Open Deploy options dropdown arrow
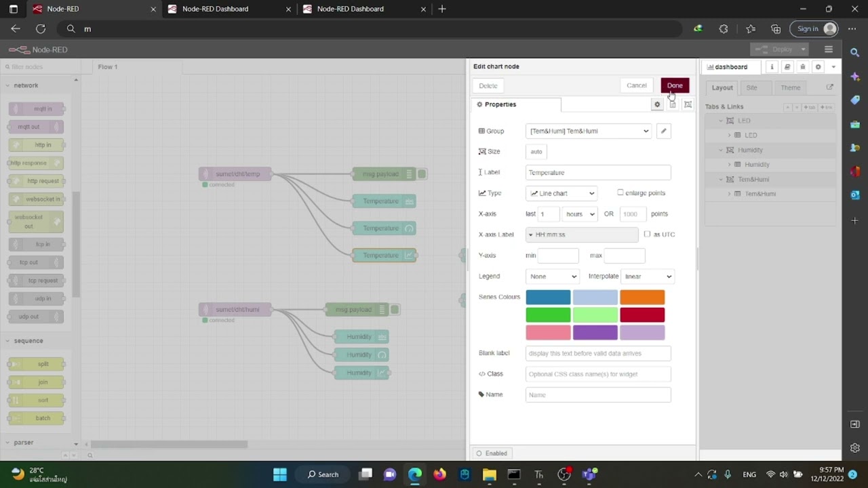The image size is (868, 488). coord(804,49)
